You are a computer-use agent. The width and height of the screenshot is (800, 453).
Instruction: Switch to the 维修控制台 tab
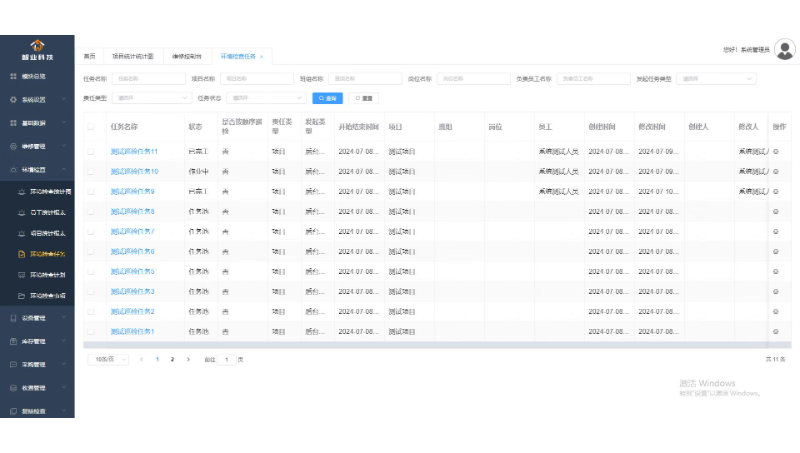point(187,56)
